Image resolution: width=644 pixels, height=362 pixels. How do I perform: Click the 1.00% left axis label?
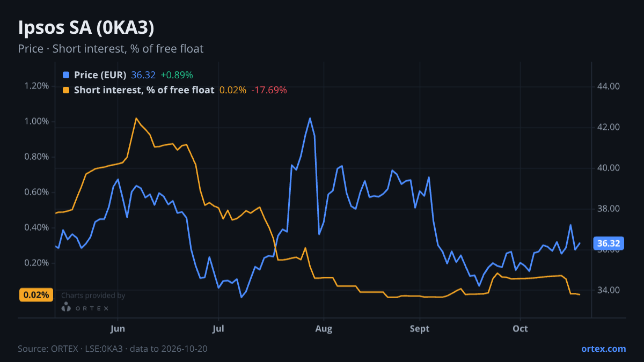pos(36,121)
